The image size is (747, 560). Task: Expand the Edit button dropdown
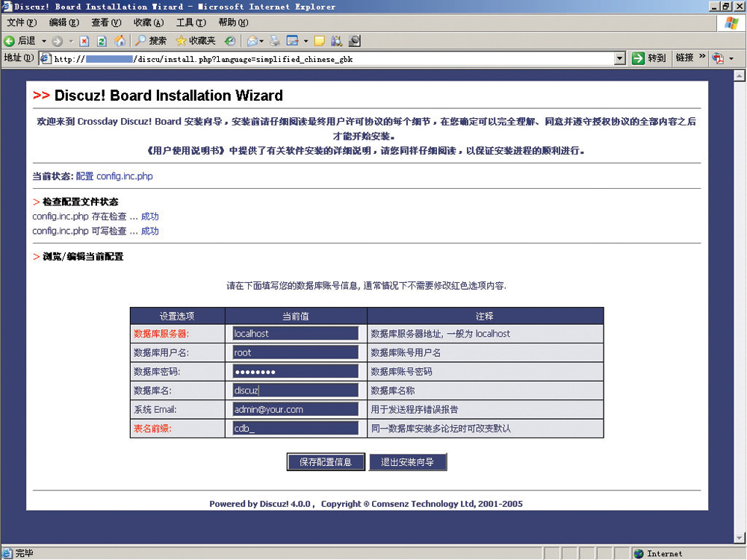coord(306,41)
